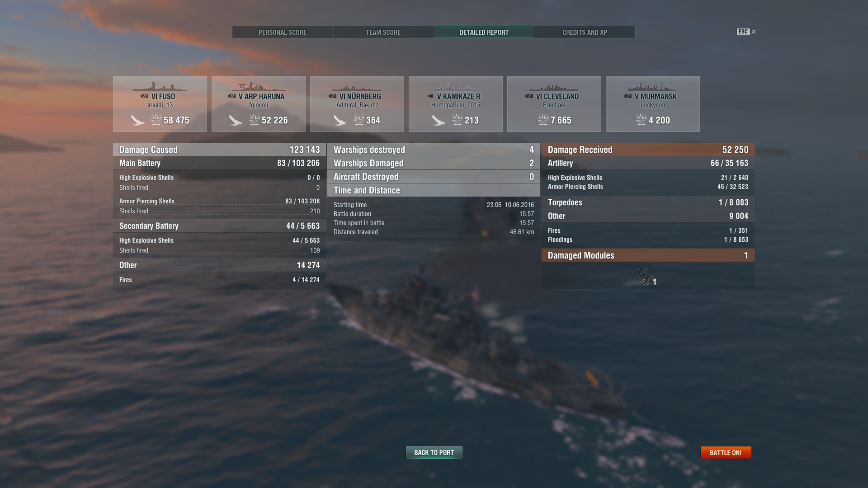Click the Kamikaze R destroyer silhouette
This screenshot has width=868, height=488.
pyautogui.click(x=455, y=87)
